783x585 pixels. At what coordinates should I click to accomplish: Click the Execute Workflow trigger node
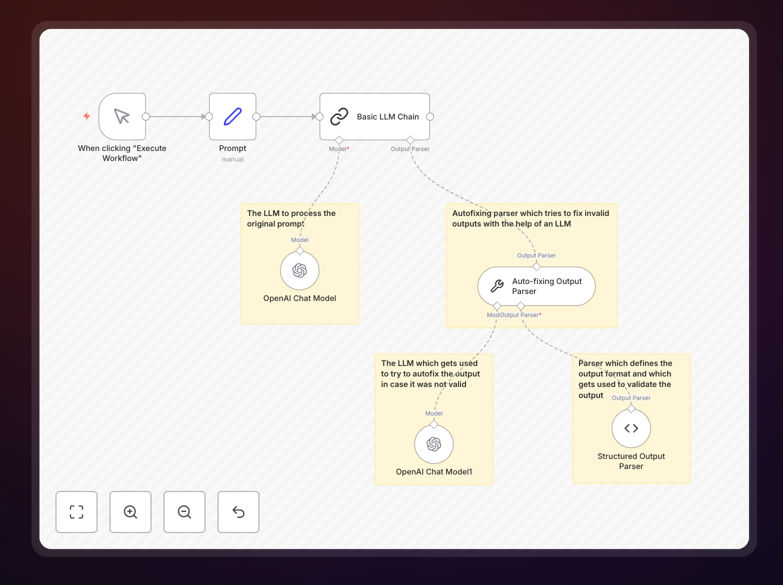[x=122, y=116]
